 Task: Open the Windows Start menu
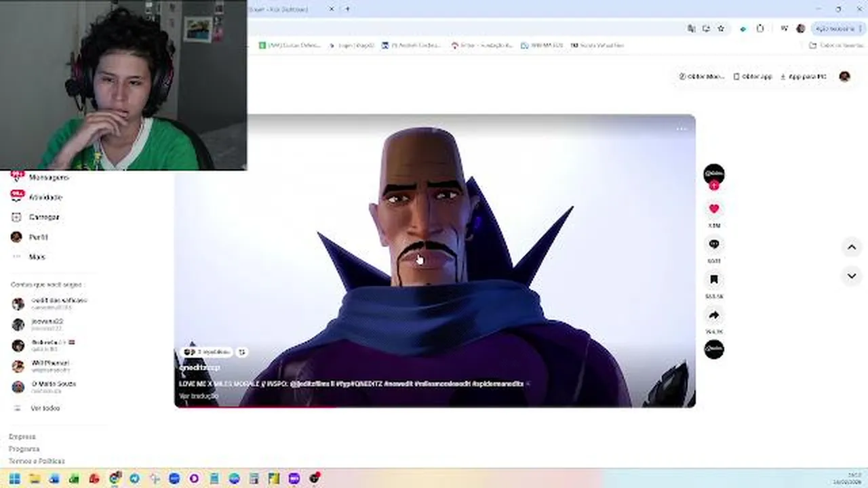pyautogui.click(x=14, y=479)
